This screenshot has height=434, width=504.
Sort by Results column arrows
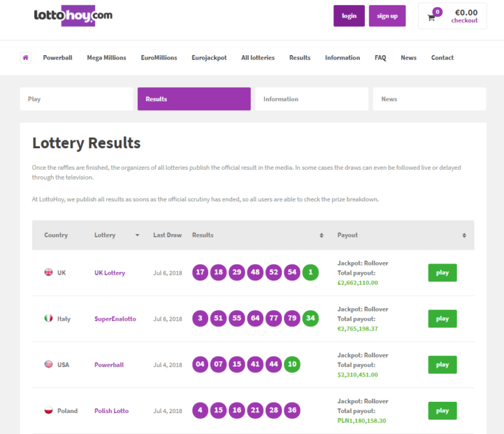pos(321,235)
